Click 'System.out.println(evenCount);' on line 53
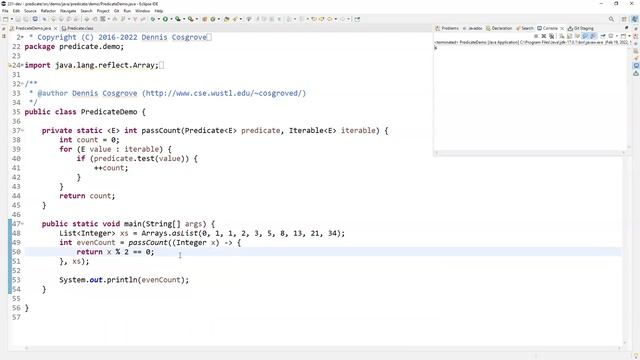Screen dimensions: 640x360 (124, 280)
